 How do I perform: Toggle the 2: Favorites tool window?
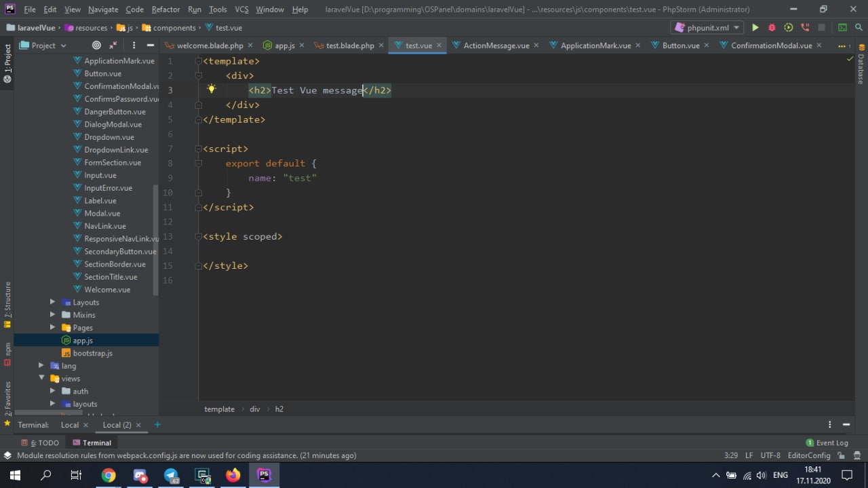(7, 403)
